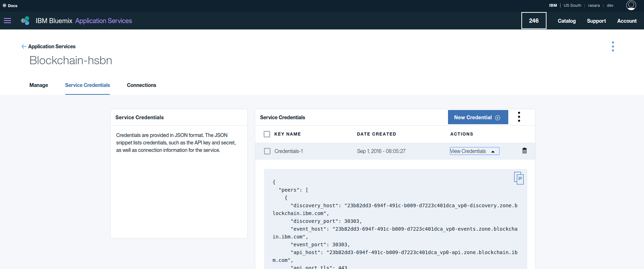644x269 pixels.
Task: Open the Connections tab
Action: [141, 85]
